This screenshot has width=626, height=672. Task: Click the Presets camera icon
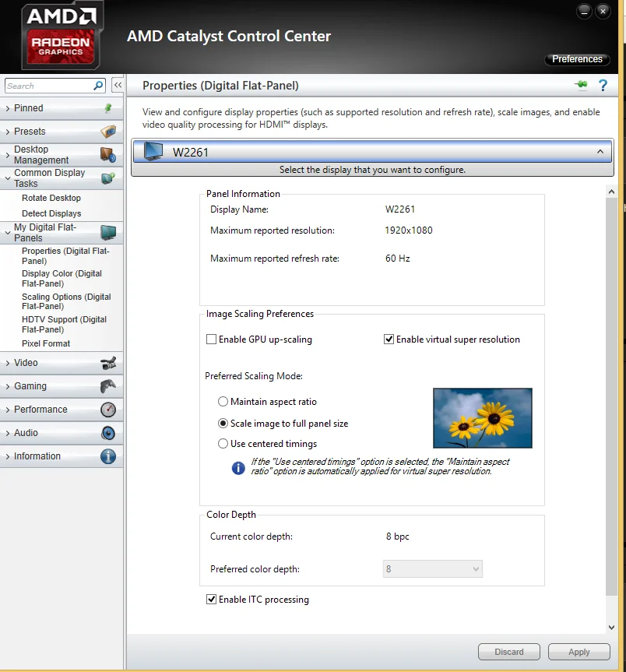108,131
